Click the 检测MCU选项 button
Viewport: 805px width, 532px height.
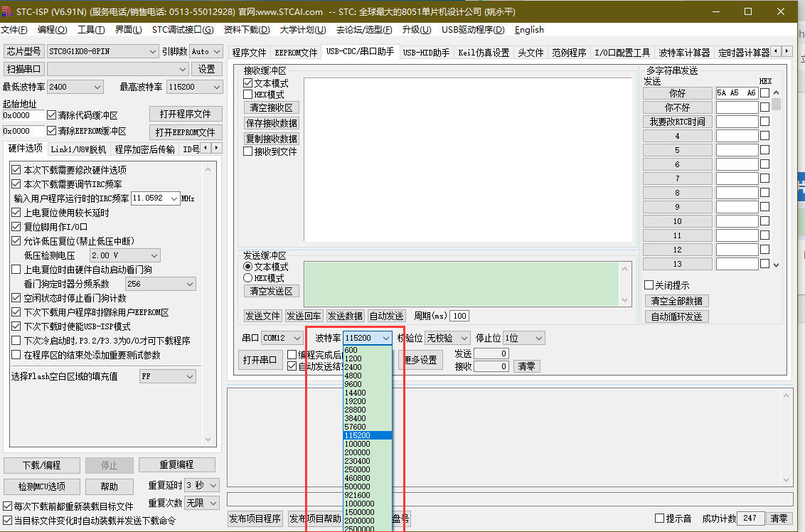coord(41,486)
